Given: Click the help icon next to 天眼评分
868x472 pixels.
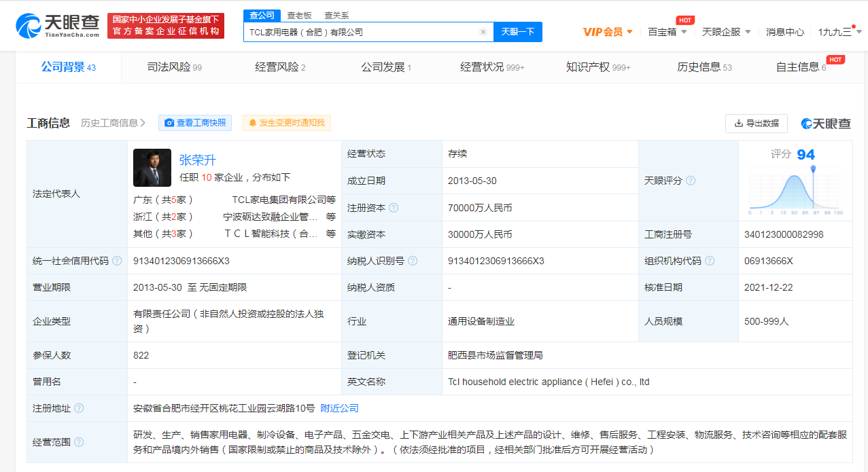Looking at the screenshot, I should click(x=691, y=181).
